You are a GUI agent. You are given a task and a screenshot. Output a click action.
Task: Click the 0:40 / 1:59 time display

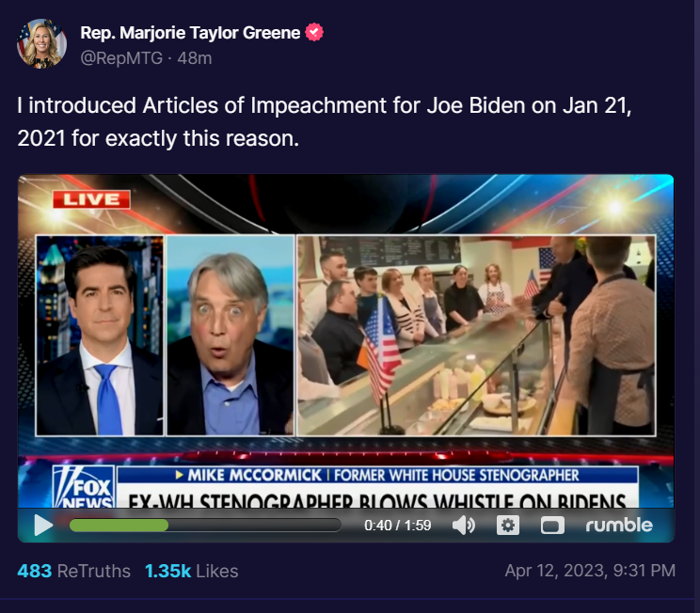click(397, 526)
